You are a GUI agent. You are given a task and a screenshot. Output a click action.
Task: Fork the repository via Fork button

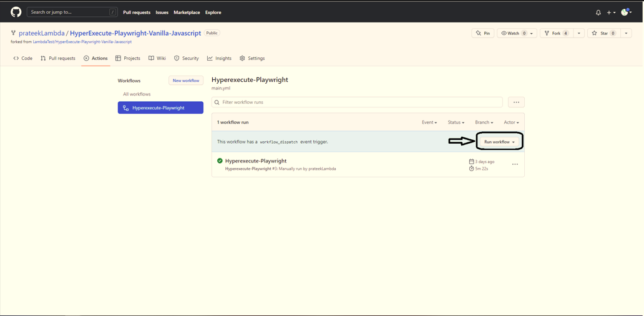[x=555, y=33]
